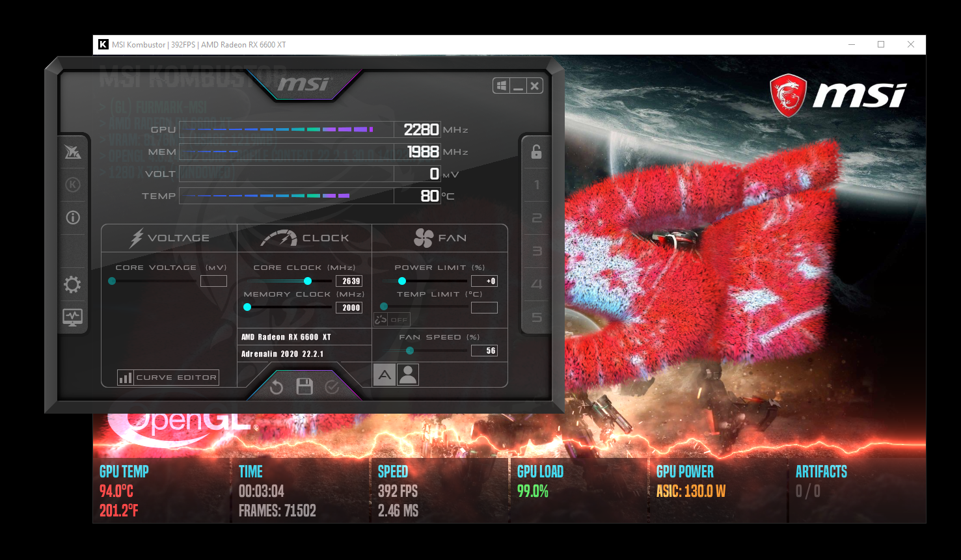Focus the Fan Speed field showing 56
The width and height of the screenshot is (961, 560).
[x=484, y=351]
